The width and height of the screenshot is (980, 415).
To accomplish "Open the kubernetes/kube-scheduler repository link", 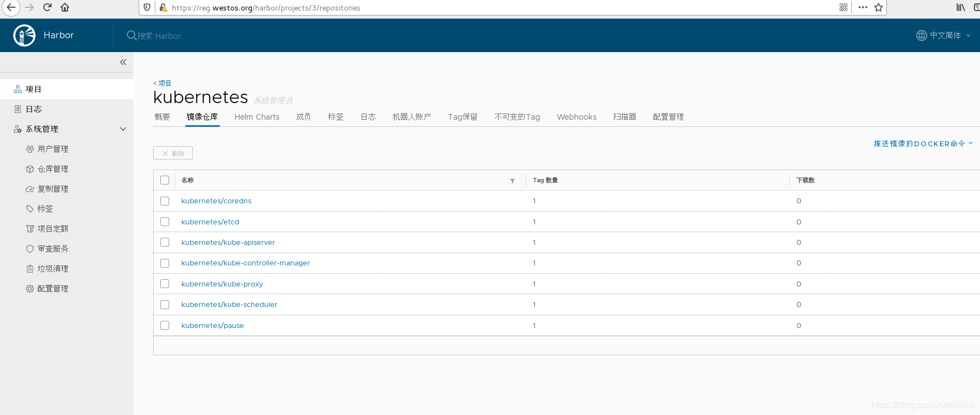I will click(x=229, y=305).
